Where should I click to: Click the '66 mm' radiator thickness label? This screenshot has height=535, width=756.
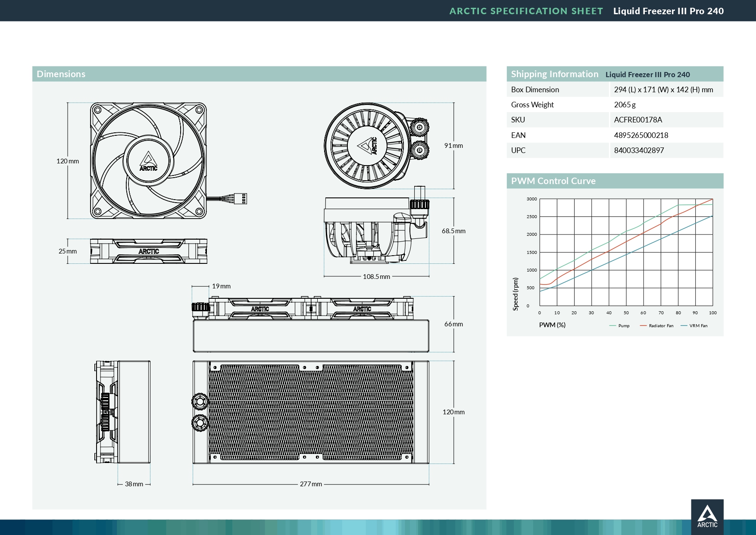[x=453, y=324]
